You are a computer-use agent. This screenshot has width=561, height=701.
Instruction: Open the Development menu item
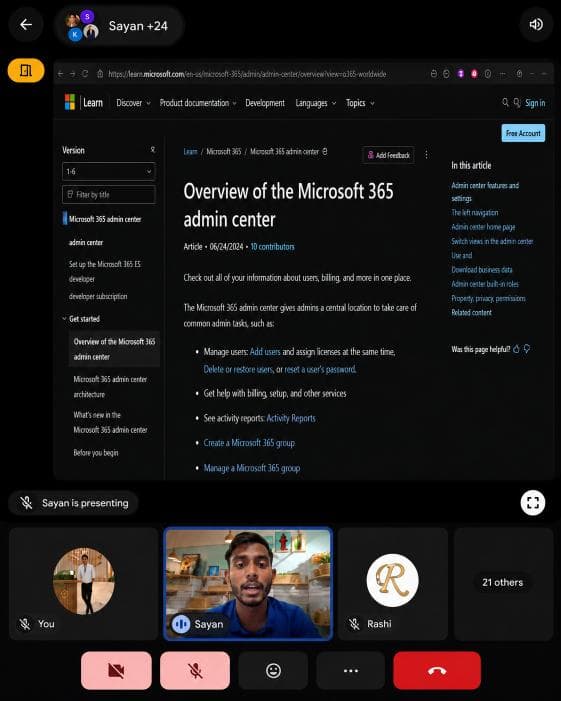265,103
